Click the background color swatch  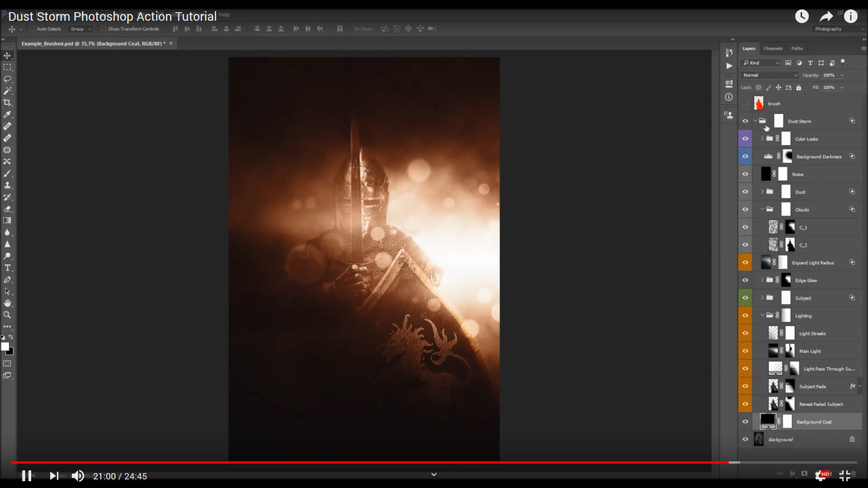(9, 350)
